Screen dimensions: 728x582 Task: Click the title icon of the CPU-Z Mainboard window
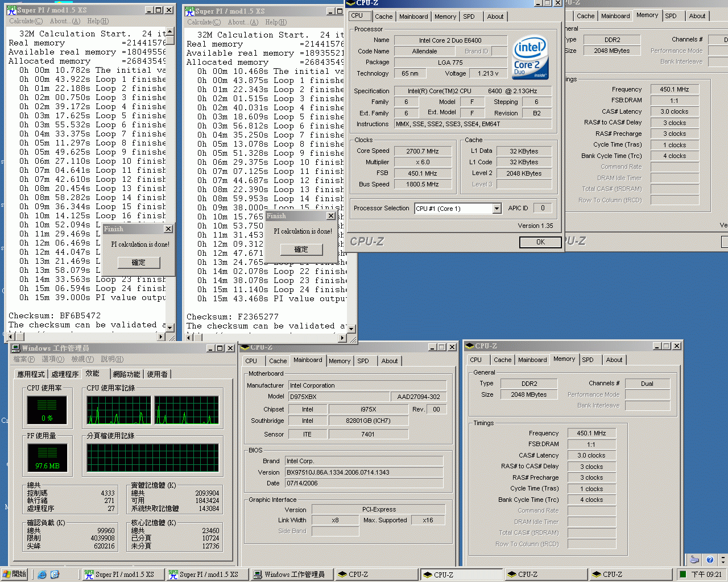point(245,347)
